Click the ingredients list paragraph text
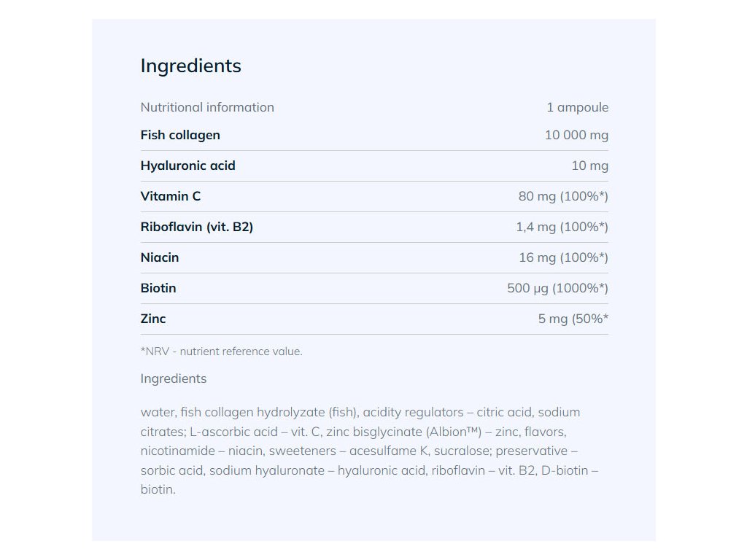 (x=370, y=451)
